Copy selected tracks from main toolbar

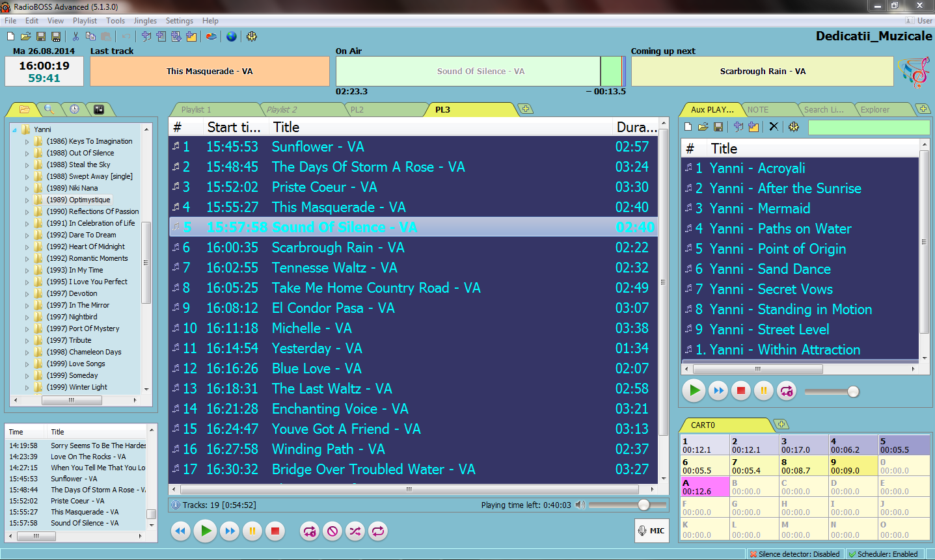90,36
